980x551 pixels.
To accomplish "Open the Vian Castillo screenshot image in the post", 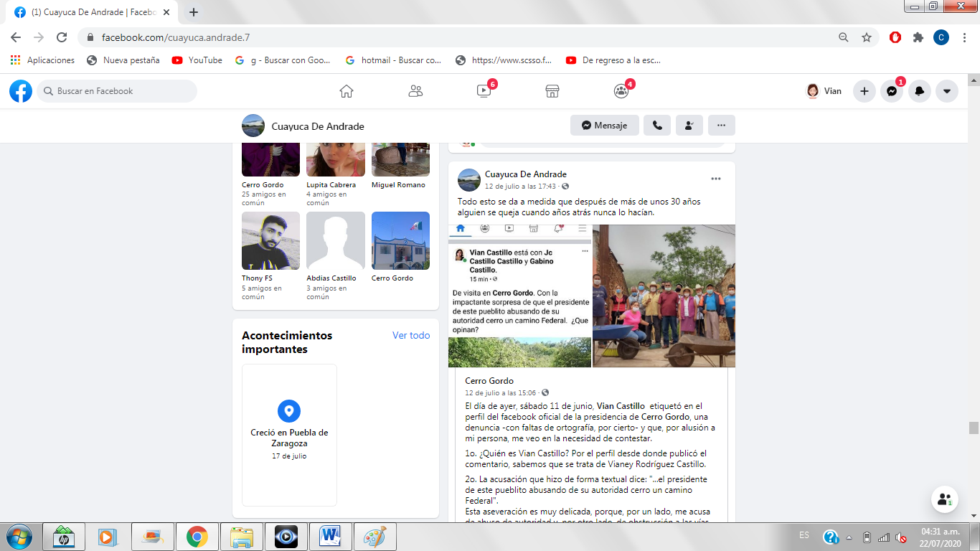I will pyautogui.click(x=519, y=296).
